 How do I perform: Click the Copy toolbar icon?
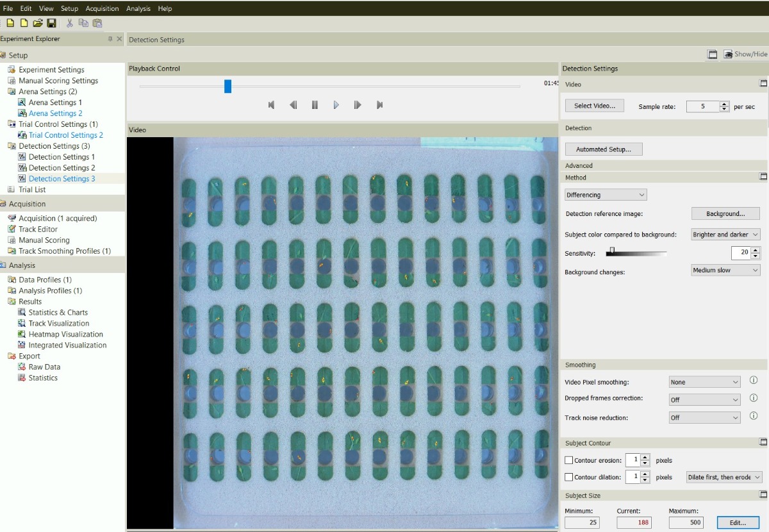(83, 23)
